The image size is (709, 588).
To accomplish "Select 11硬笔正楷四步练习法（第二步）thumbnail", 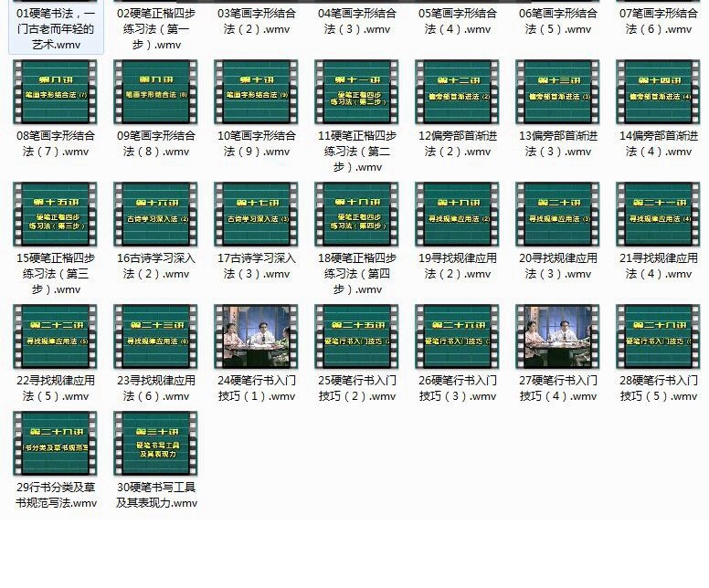I will pos(356,92).
